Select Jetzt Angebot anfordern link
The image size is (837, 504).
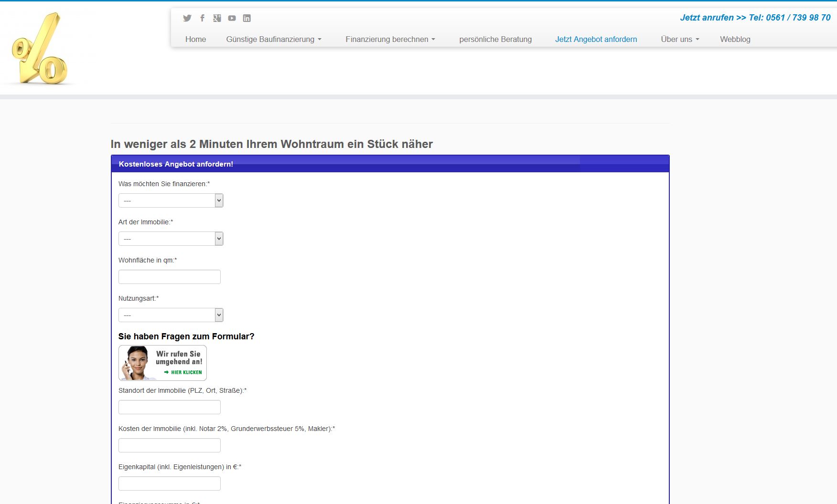(x=596, y=39)
